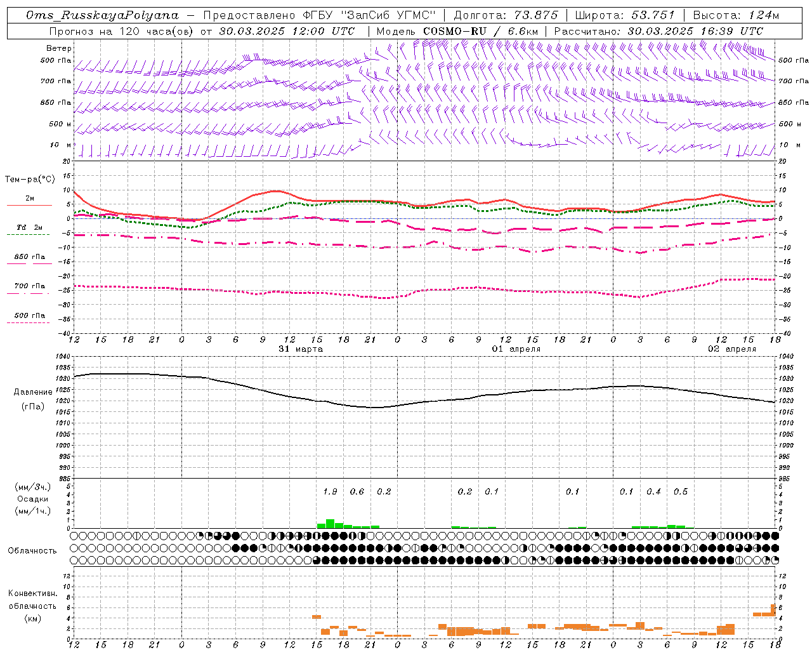This screenshot has height=650, width=812.
Task: Click the red 2м temperature legend line
Action: [29, 205]
